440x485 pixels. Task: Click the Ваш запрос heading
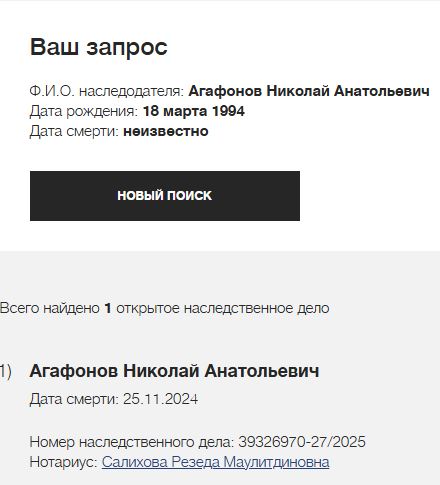click(99, 47)
